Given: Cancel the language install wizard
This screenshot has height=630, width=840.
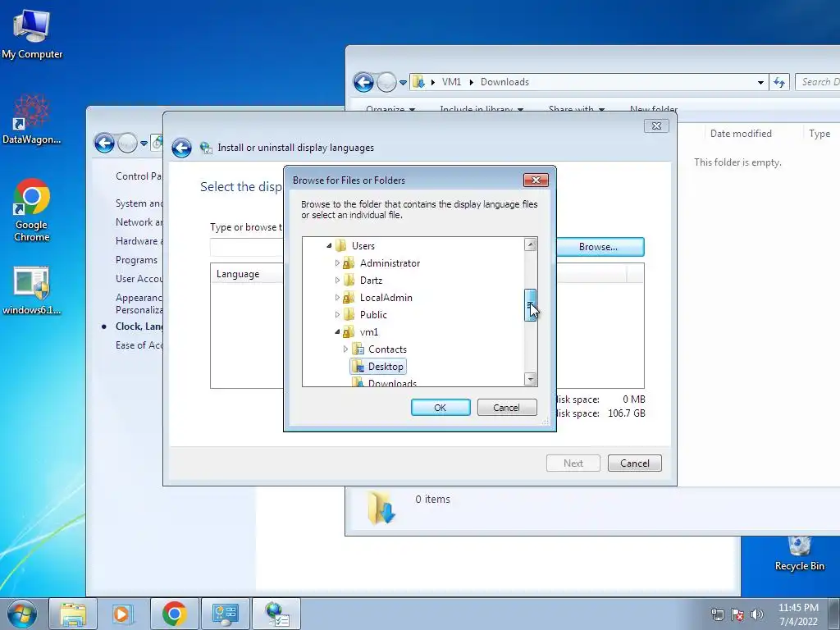Looking at the screenshot, I should (x=634, y=463).
